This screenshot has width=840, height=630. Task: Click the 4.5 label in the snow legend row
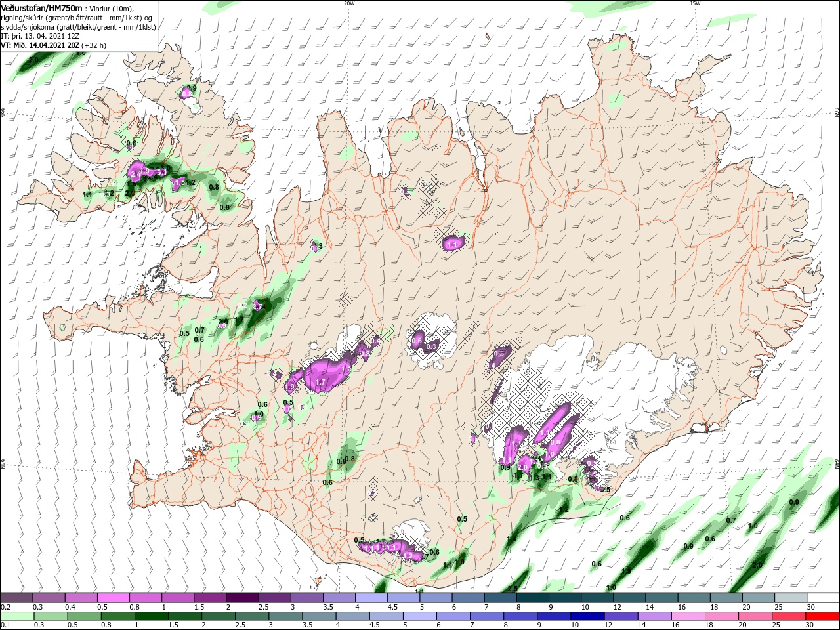coord(392,607)
